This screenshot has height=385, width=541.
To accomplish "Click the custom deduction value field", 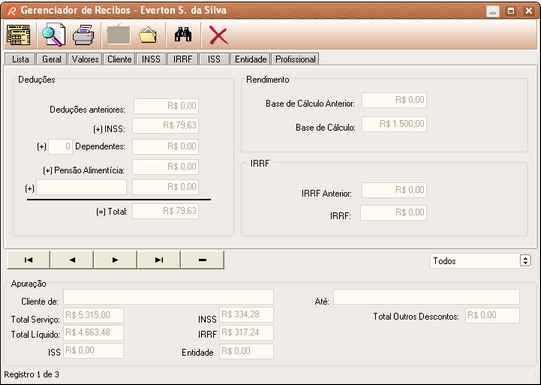I will [165, 187].
